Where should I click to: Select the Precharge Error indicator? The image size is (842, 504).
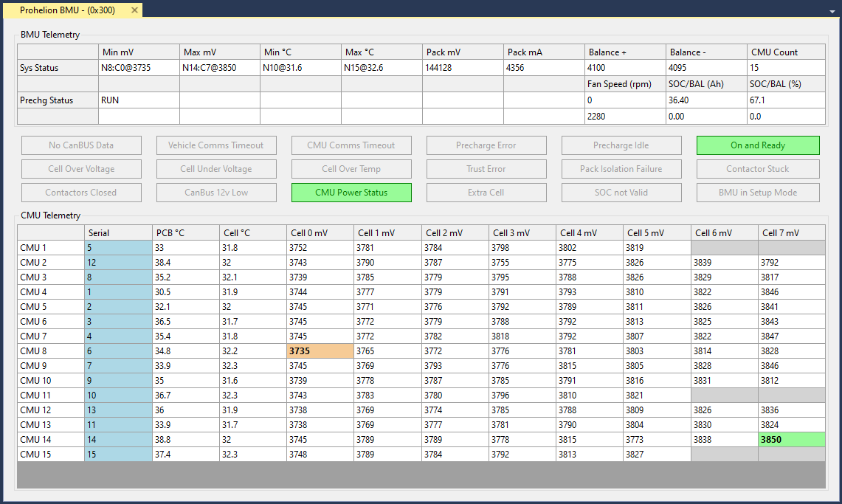point(486,145)
